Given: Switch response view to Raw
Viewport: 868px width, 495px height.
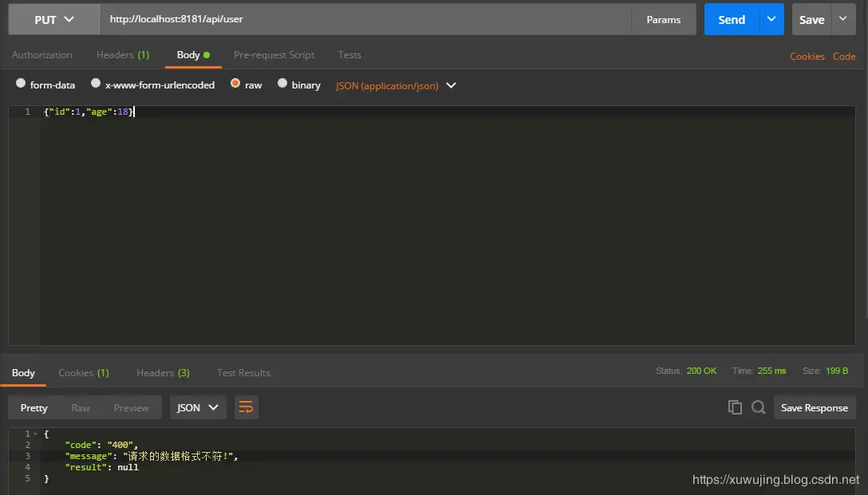Looking at the screenshot, I should [x=81, y=407].
